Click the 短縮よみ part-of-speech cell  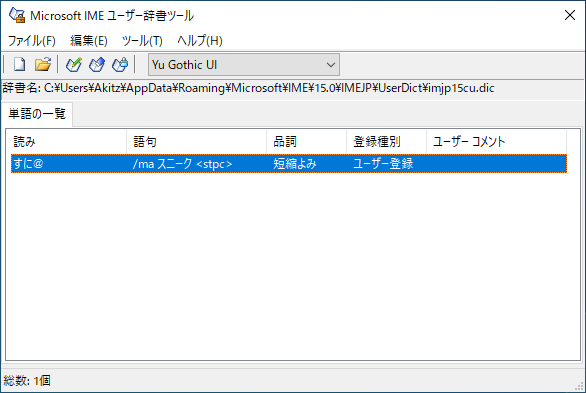295,164
